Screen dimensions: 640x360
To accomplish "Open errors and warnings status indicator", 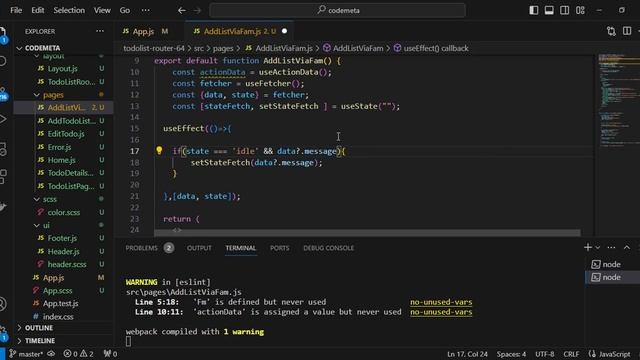I will click(78, 354).
